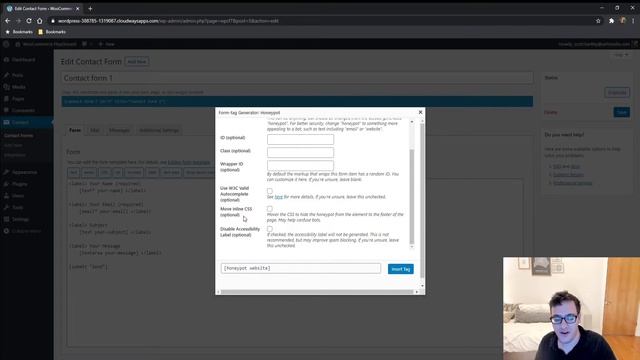Switch to the Mail tab
640x360 pixels.
(x=95, y=130)
